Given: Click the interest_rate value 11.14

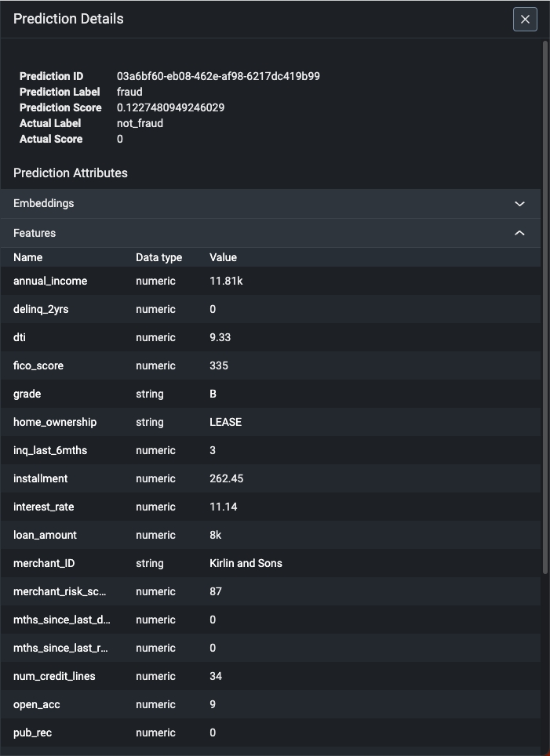Looking at the screenshot, I should (224, 507).
